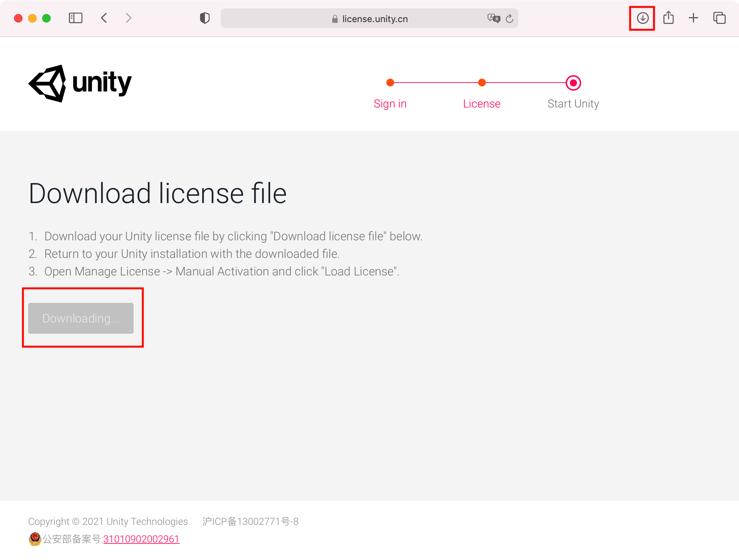Select the Start Unity step label
Viewport: 739px width, 560px height.
pyautogui.click(x=573, y=104)
